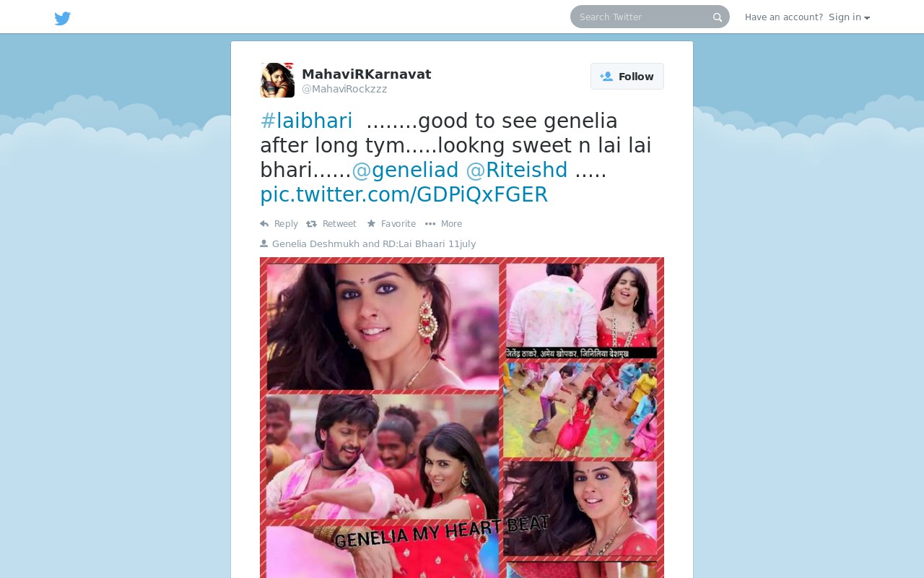This screenshot has width=924, height=578.
Task: Open MahaviRKarnavat profile avatar
Action: (x=277, y=80)
